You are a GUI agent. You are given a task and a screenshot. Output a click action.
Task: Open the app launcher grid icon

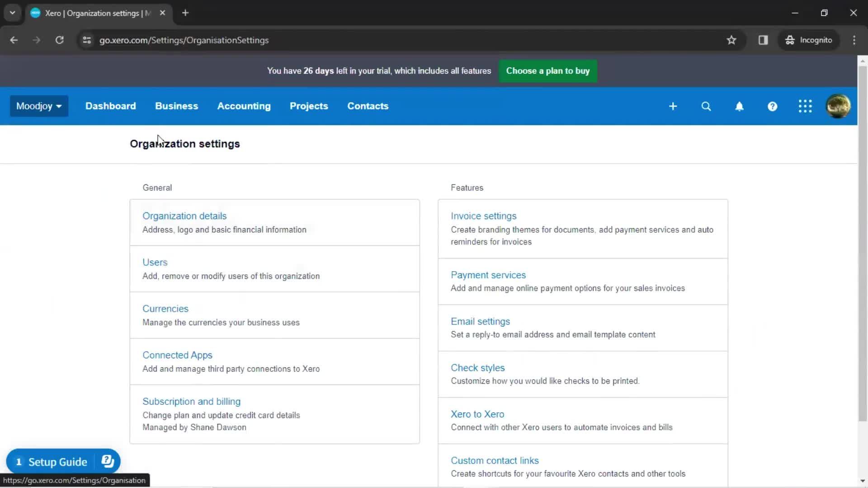(805, 106)
